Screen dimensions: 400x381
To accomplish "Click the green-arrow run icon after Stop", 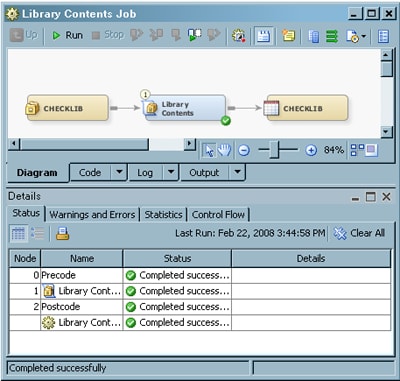I will [x=194, y=35].
